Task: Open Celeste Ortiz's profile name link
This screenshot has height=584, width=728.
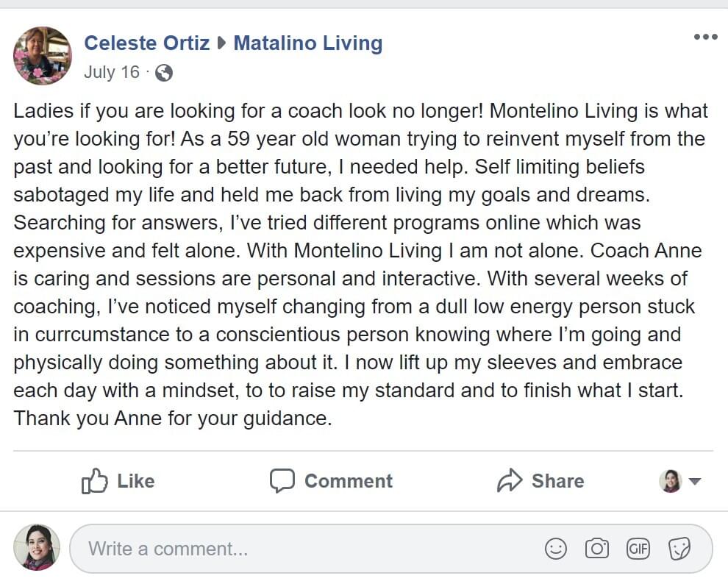Action: click(x=147, y=43)
